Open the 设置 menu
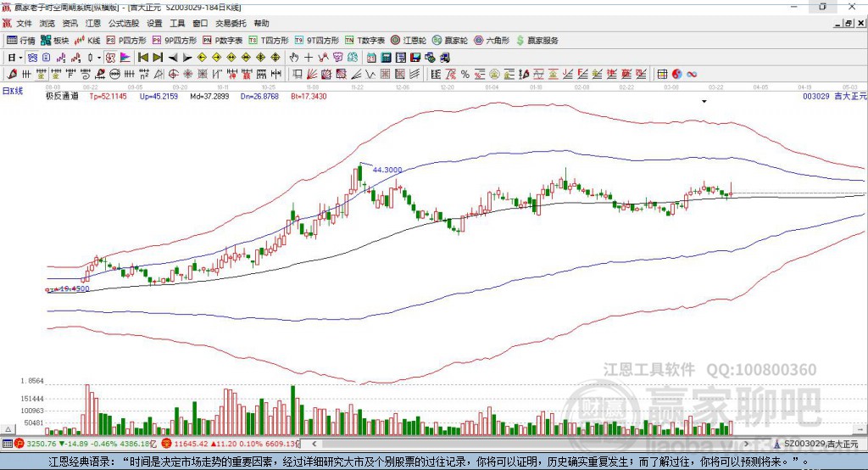The height and width of the screenshot is (470, 868). [x=154, y=23]
